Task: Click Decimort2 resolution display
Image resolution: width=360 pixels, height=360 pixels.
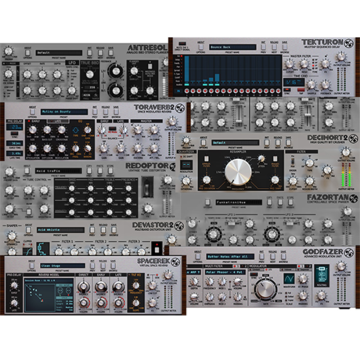Action: (186, 164)
